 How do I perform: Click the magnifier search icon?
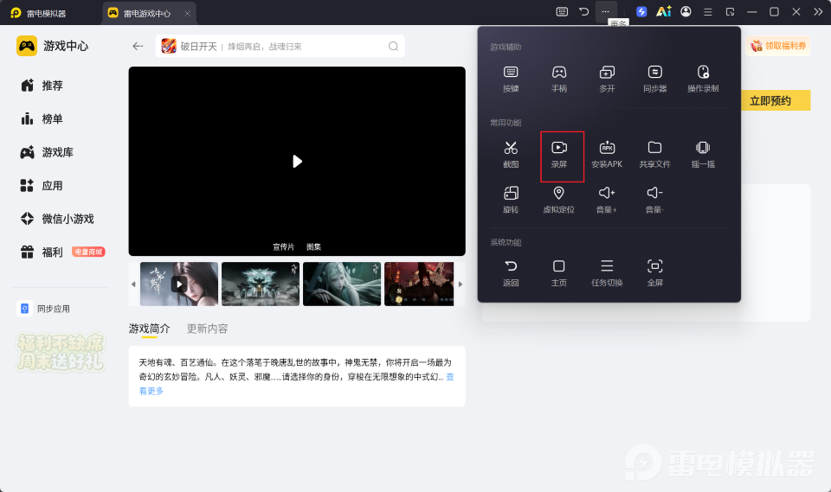(393, 46)
